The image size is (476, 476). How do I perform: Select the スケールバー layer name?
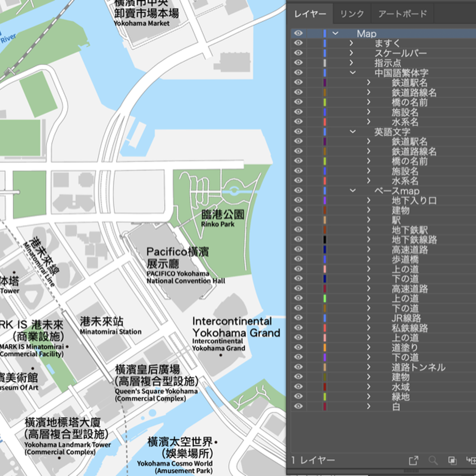click(x=400, y=53)
